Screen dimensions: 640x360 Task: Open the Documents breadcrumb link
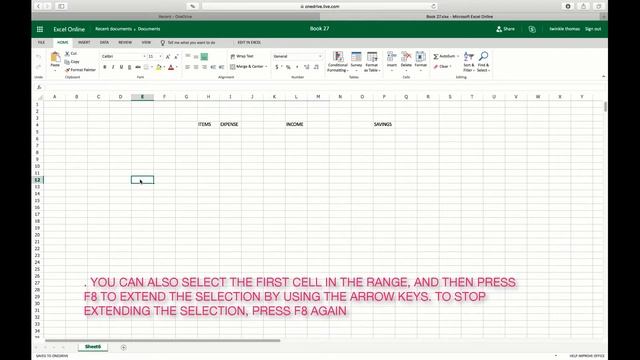click(x=149, y=29)
